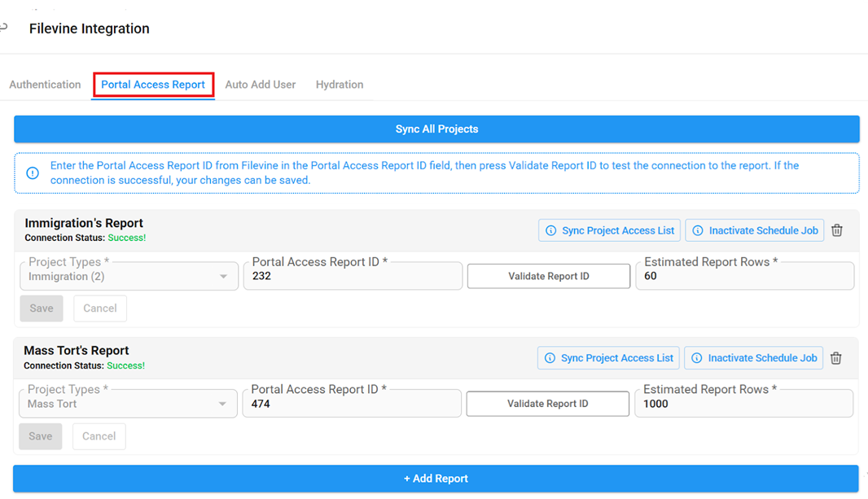
Task: Inactivate Schedule Job for Immigration's Report
Action: [755, 230]
